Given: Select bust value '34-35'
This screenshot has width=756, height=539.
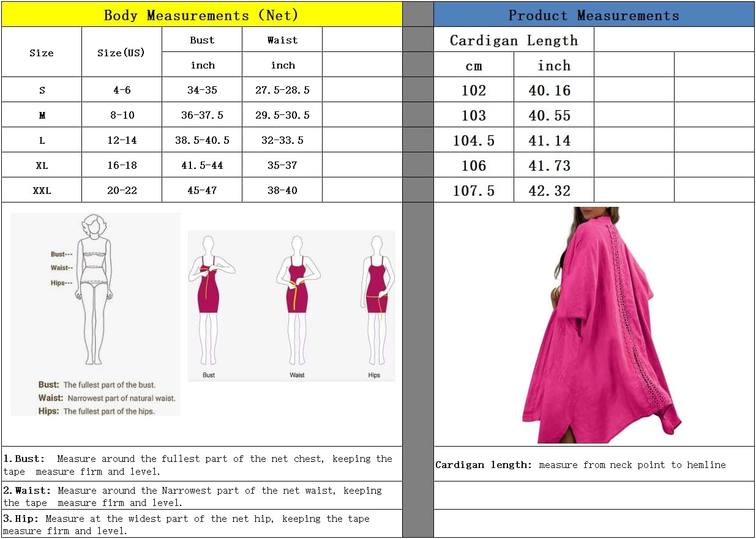Looking at the screenshot, I should tap(202, 90).
